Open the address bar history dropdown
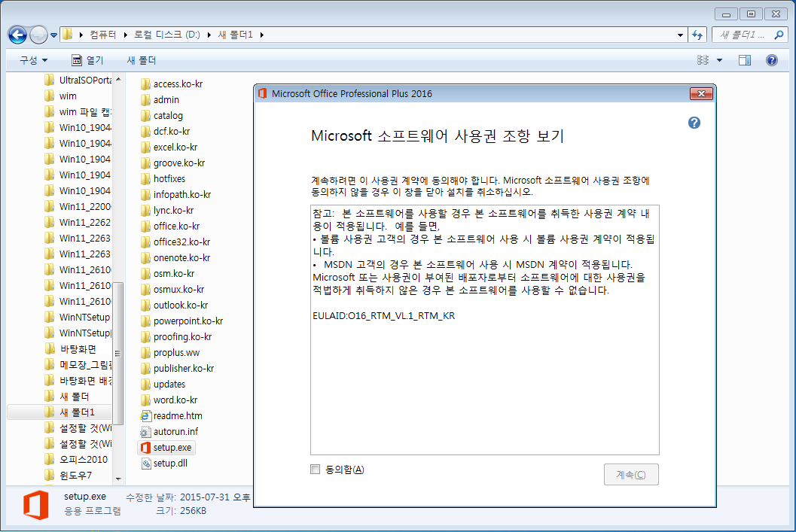This screenshot has width=796, height=532. [x=680, y=35]
